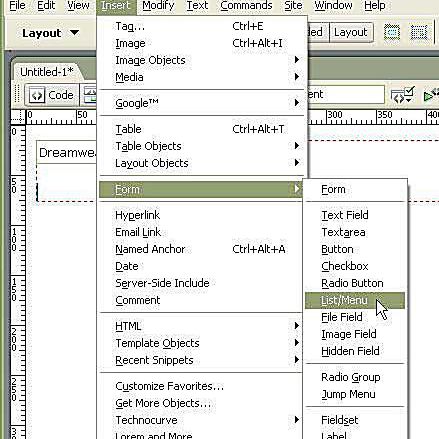Switch to the Untitled-1* document tab
Screen dimensions: 439x439
[x=47, y=72]
